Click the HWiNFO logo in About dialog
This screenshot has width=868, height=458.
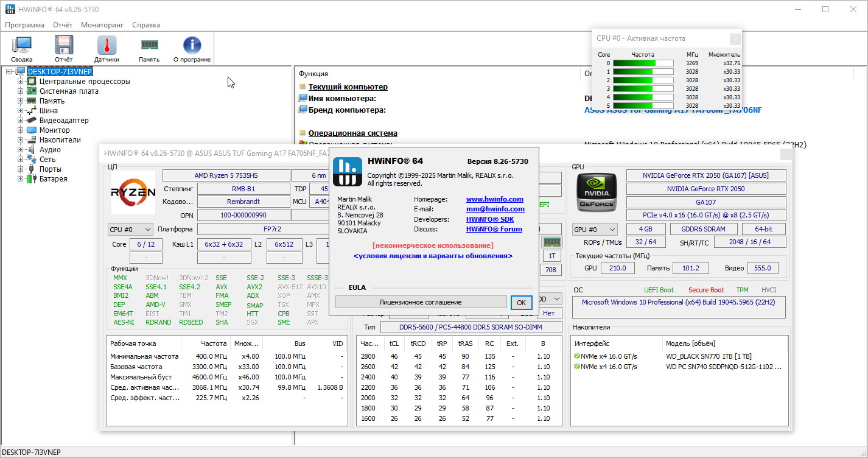pos(348,172)
